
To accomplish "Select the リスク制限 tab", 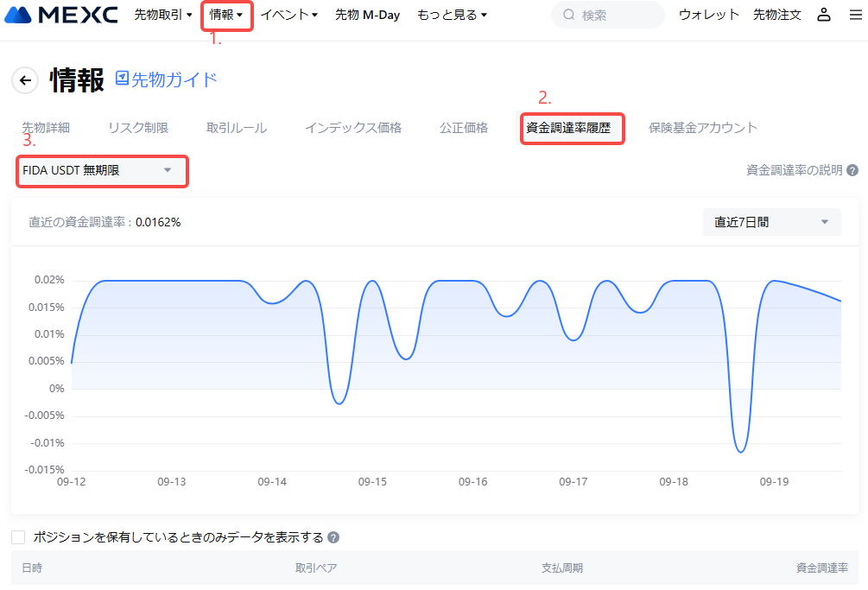I will coord(138,128).
